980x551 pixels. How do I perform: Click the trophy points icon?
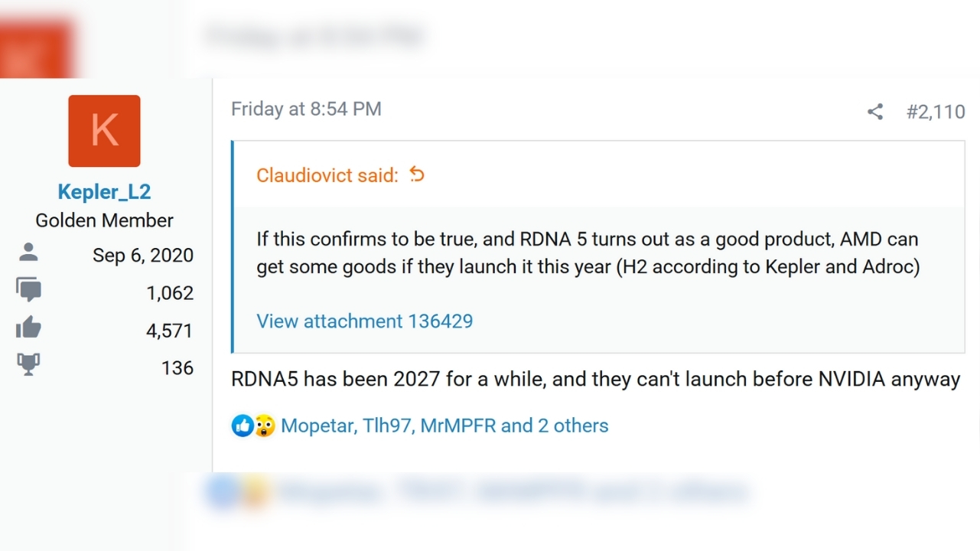pos(28,365)
